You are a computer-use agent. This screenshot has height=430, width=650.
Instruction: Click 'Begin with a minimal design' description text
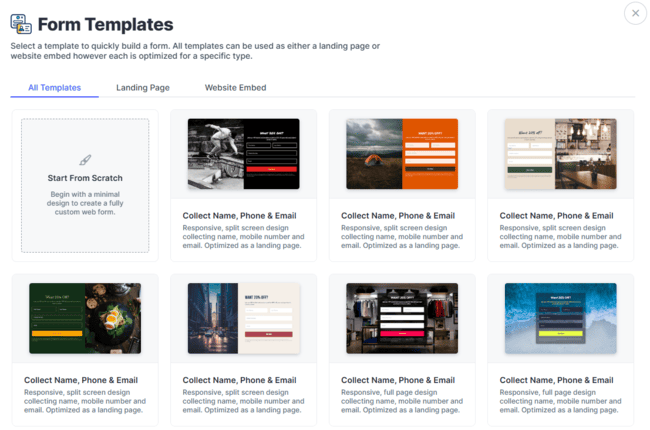[x=85, y=203]
